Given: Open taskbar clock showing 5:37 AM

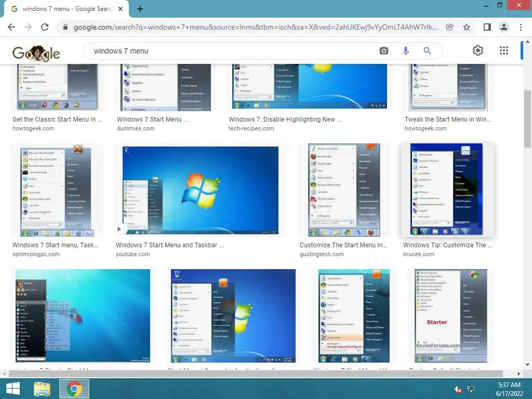Looking at the screenshot, I should [509, 389].
